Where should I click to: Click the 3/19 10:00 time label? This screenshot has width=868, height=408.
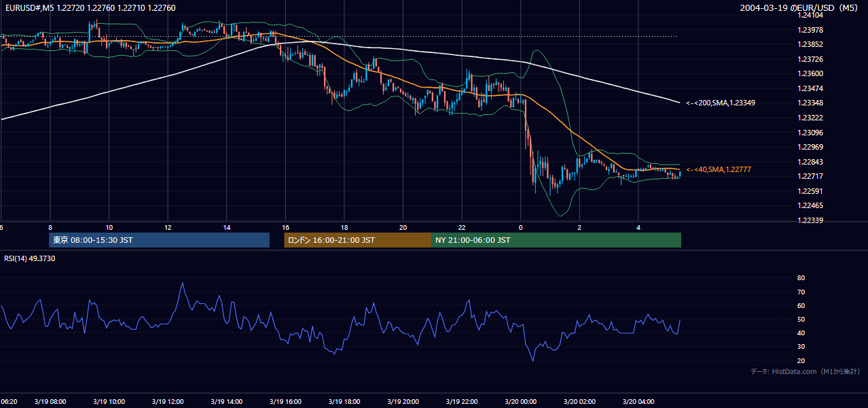(109, 402)
